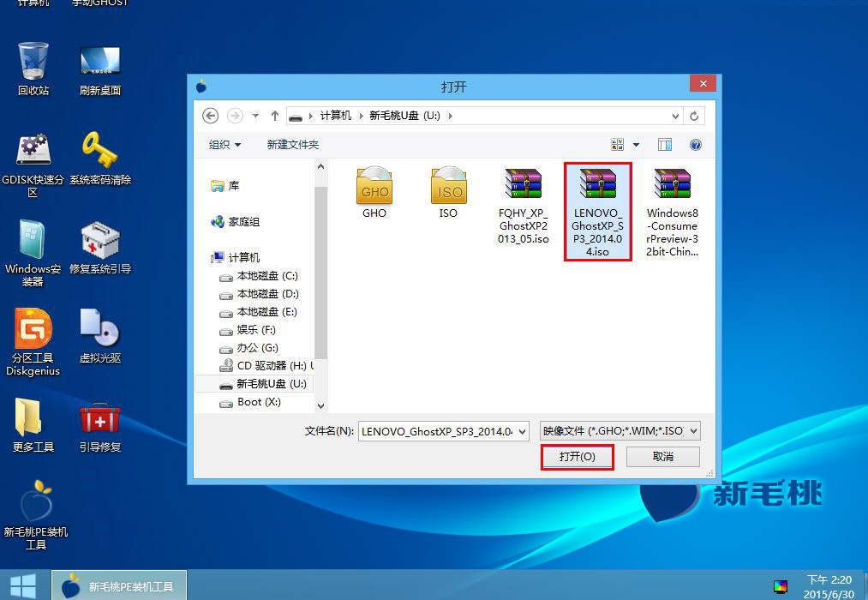Open the Recycle Bin desktop icon

[33, 69]
